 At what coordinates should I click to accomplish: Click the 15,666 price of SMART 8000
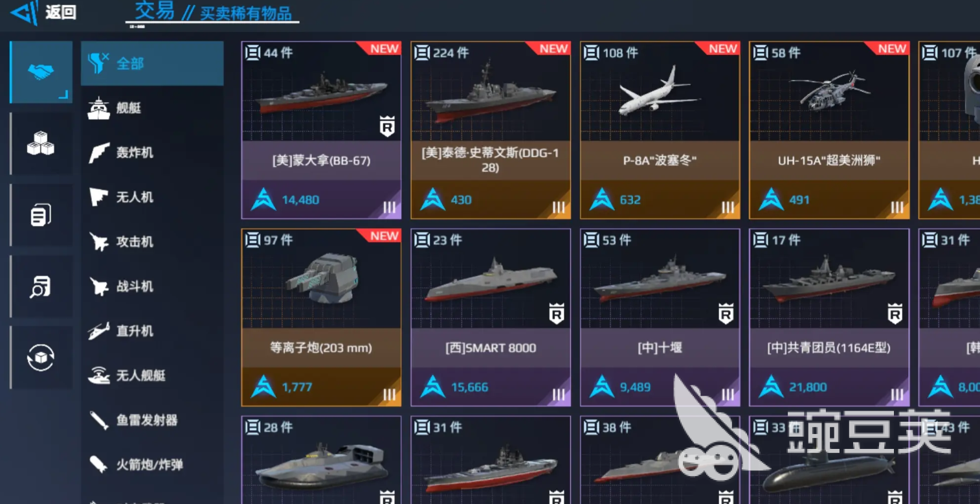click(x=469, y=387)
